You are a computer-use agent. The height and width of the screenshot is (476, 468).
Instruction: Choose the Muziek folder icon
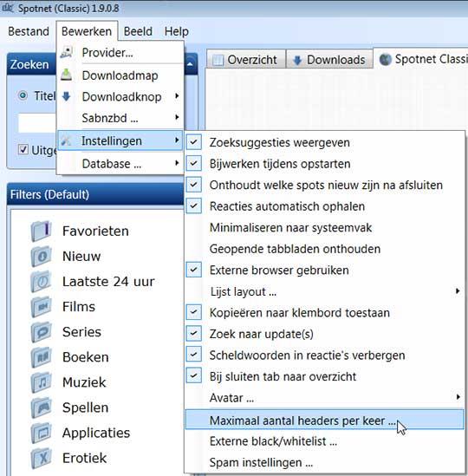(42, 382)
